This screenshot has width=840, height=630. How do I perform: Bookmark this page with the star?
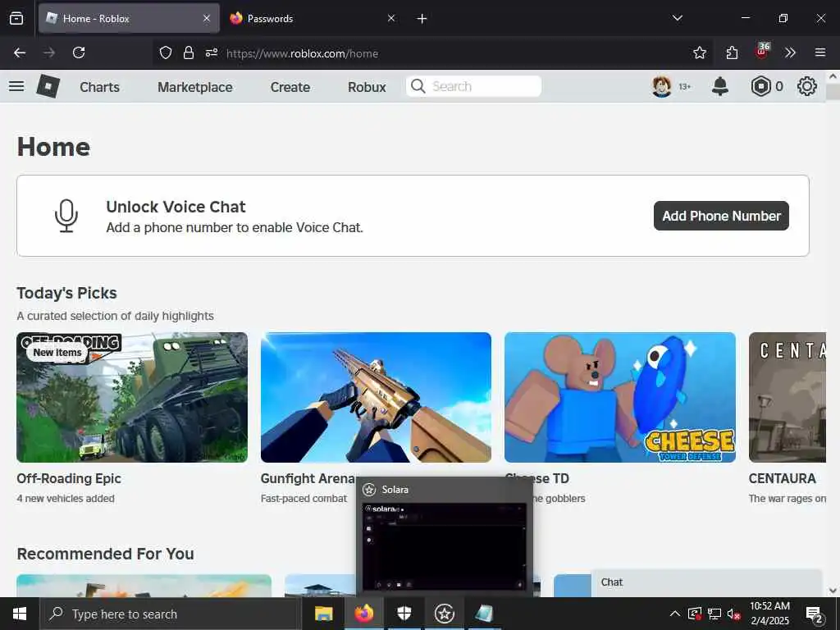(700, 52)
